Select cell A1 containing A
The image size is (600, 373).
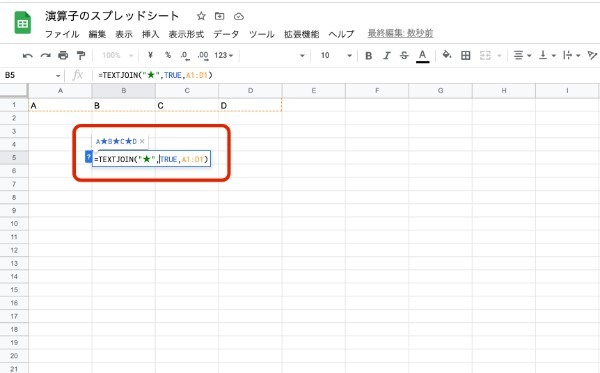click(60, 105)
